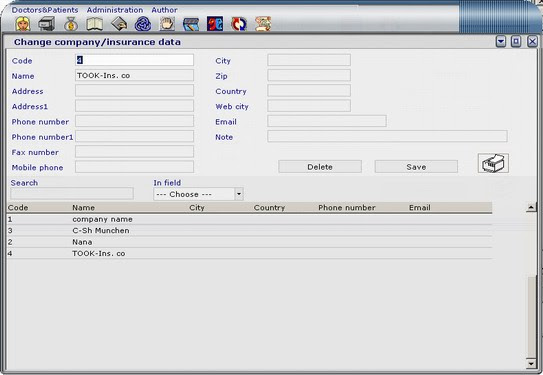Viewport: 543px width, 375px height.
Task: Click the filing cabinet toolbar icon
Action: tap(46, 24)
